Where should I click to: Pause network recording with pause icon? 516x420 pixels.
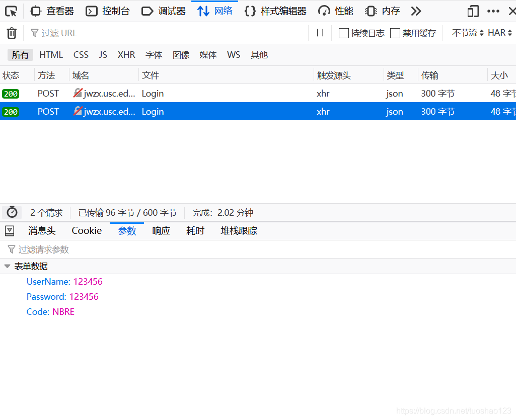tap(320, 33)
